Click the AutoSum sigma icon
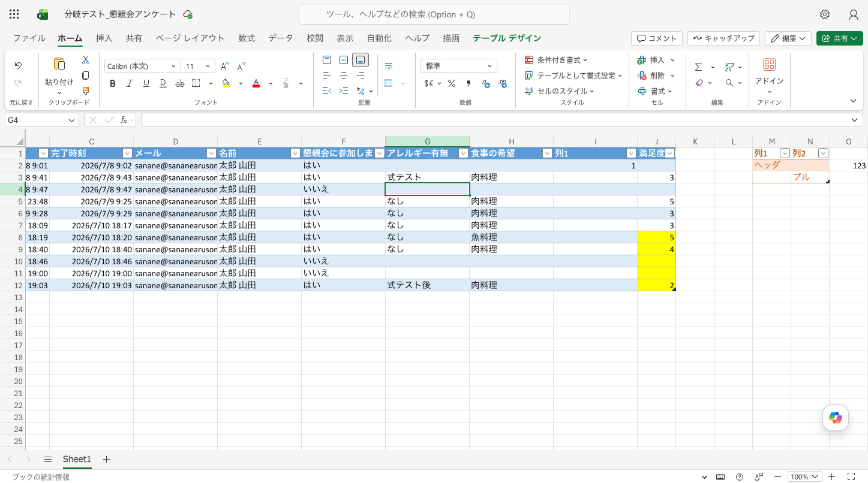This screenshot has height=483, width=868. click(x=699, y=67)
